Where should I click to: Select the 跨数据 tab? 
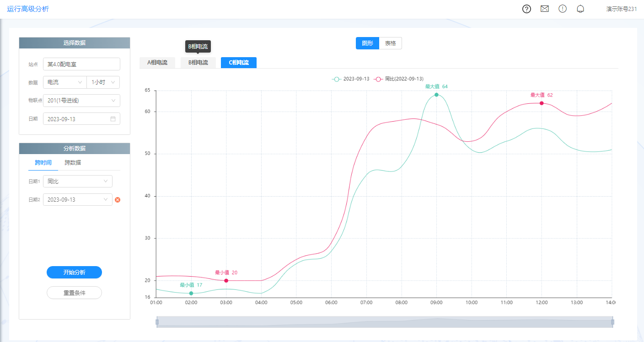(x=73, y=163)
